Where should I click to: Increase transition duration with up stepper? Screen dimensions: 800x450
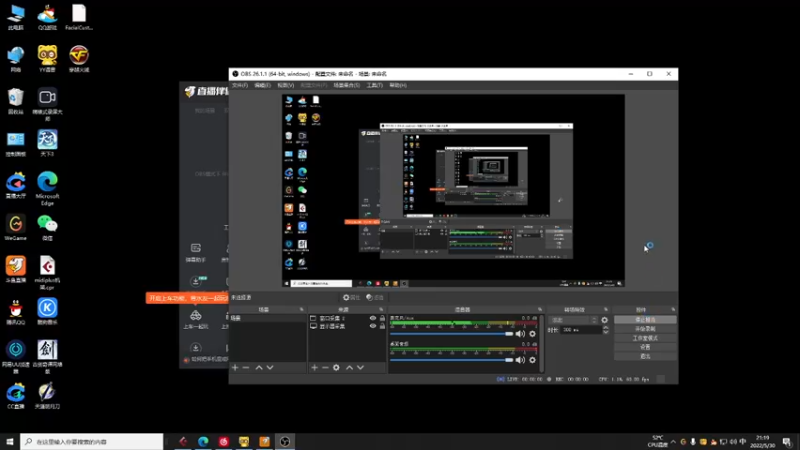[x=606, y=328]
